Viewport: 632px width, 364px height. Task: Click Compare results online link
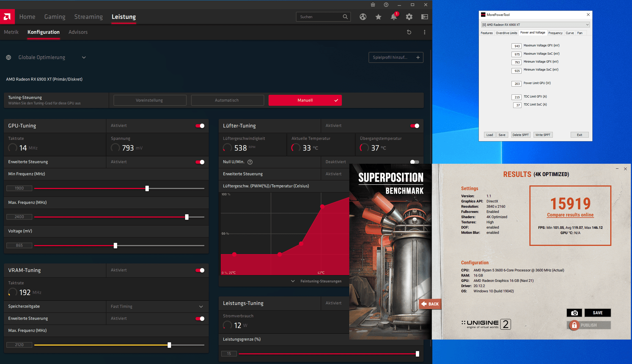(x=570, y=215)
